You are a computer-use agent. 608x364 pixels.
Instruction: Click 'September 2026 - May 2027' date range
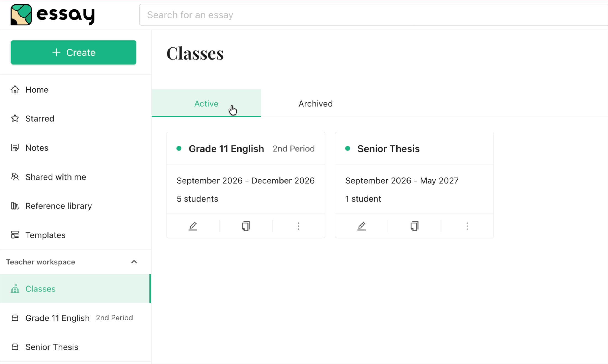[x=402, y=180]
